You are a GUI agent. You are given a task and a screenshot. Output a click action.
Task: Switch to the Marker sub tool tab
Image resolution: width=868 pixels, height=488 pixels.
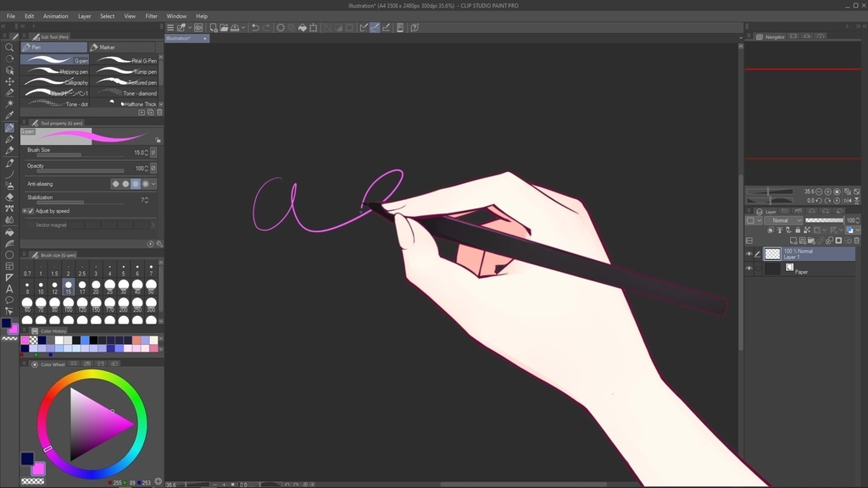tap(108, 47)
